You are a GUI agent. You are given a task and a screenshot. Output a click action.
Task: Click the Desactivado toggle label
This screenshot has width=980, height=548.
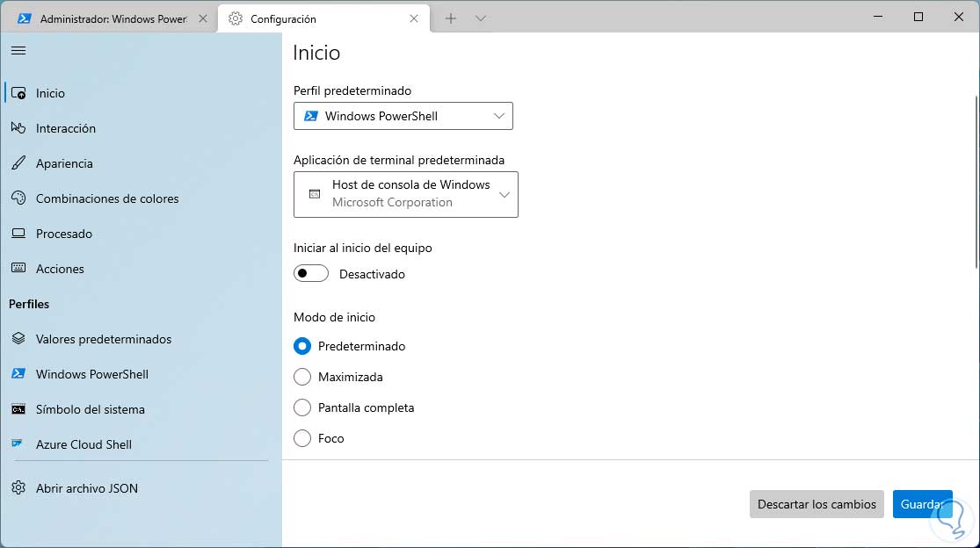tap(372, 274)
